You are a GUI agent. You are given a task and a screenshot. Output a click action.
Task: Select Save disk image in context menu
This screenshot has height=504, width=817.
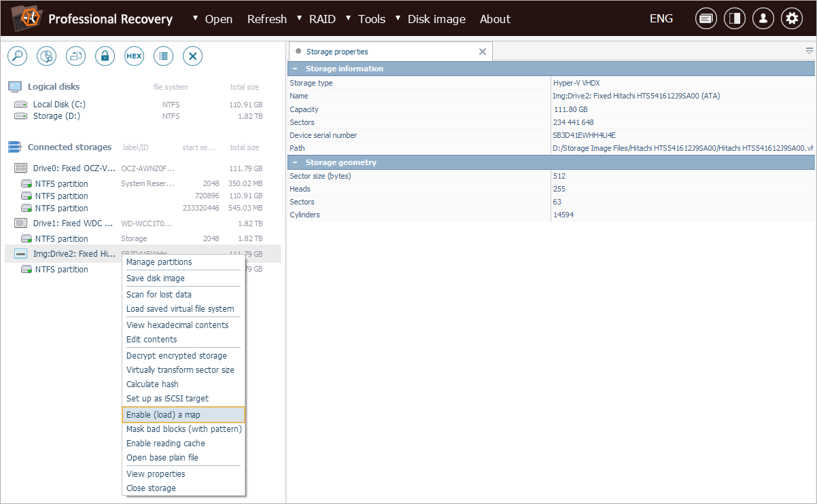(184, 278)
